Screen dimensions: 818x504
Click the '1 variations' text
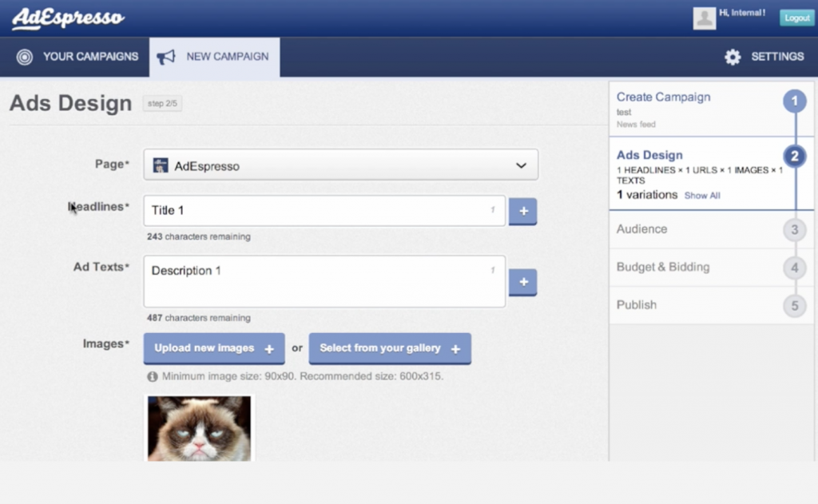[647, 195]
